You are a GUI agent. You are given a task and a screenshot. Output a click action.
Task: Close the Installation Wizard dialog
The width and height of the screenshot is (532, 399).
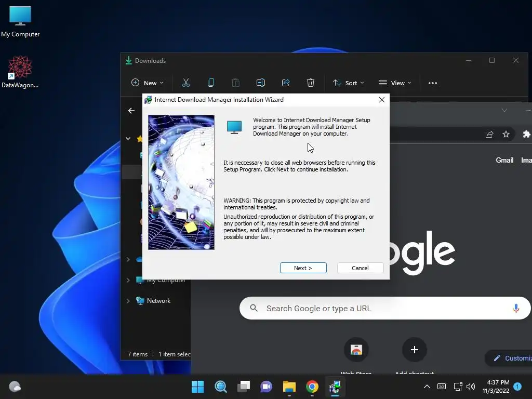click(x=382, y=100)
